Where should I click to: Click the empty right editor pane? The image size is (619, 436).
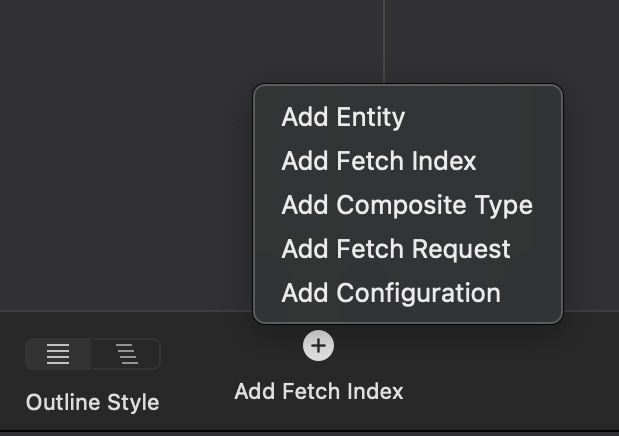click(501, 41)
